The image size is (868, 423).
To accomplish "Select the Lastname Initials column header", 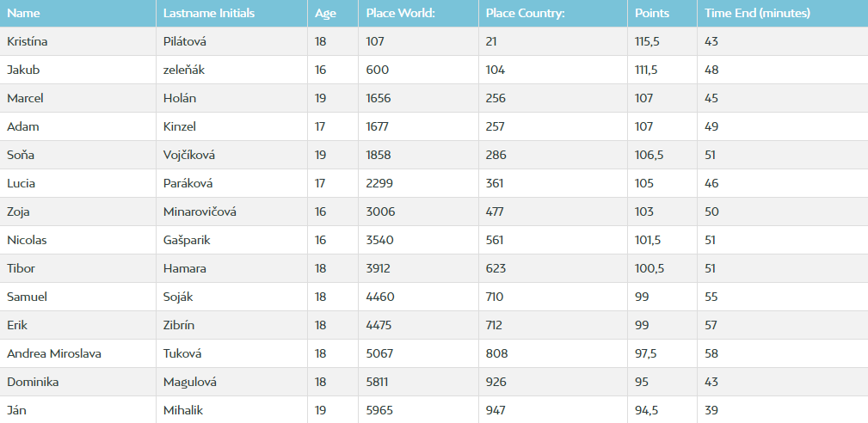I will 231,13.
